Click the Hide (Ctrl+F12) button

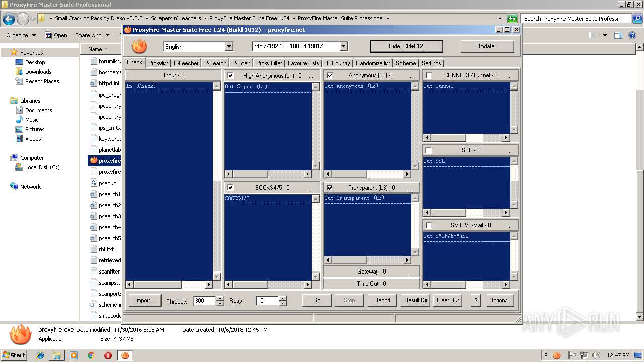pyautogui.click(x=407, y=46)
